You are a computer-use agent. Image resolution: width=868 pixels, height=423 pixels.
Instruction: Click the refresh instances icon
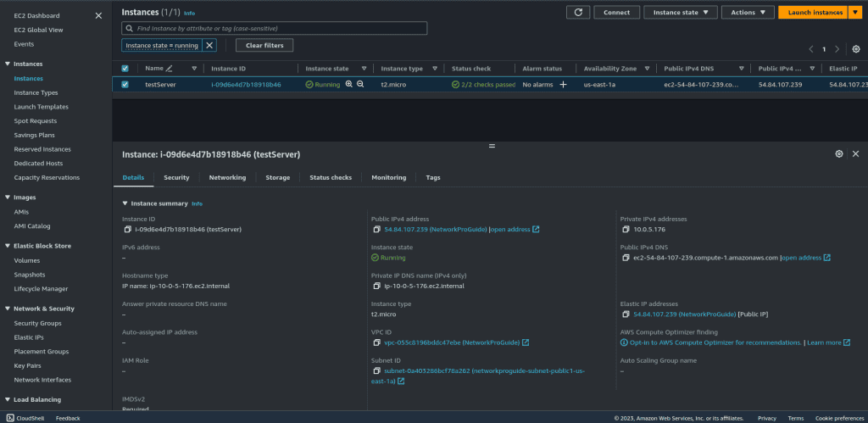[578, 12]
